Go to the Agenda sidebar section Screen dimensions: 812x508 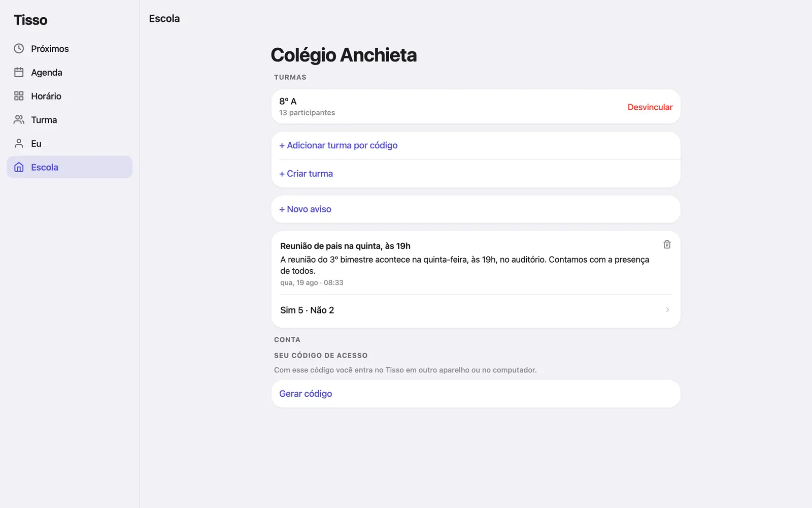(x=70, y=72)
